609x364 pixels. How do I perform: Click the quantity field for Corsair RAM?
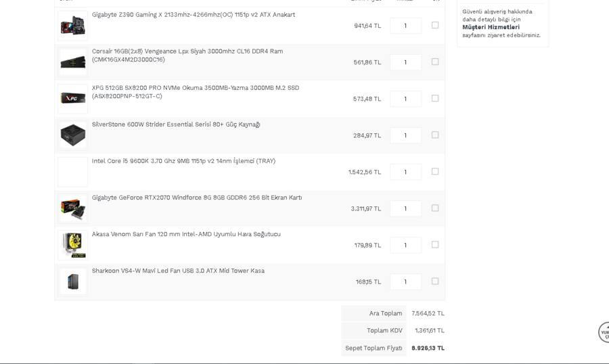point(405,62)
